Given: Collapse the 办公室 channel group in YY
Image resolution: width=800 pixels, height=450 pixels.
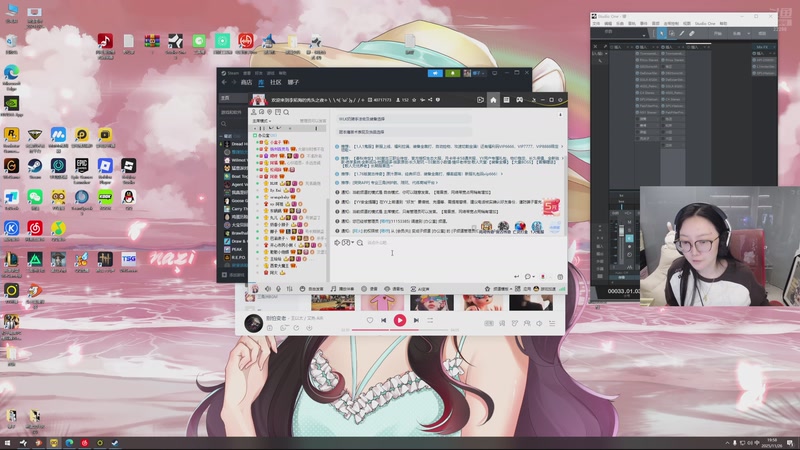Looking at the screenshot, I should (x=255, y=136).
